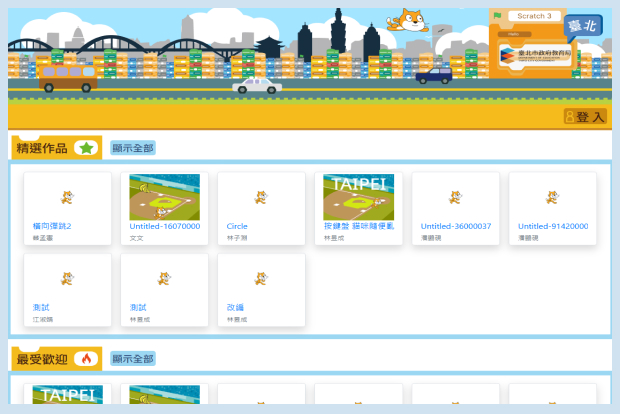Click the 臺北 speech bubble in the banner
Screen dimensions: 620x414
tap(583, 27)
